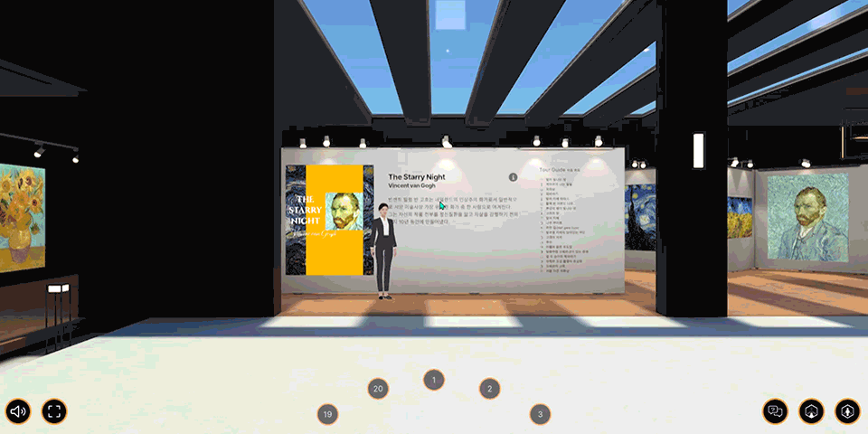
Task: Jump to floor hotspot number 3
Action: coord(540,414)
